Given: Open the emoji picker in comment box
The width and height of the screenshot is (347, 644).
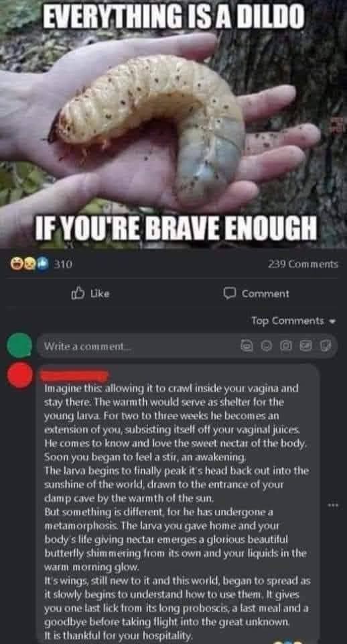Looking at the screenshot, I should (265, 346).
